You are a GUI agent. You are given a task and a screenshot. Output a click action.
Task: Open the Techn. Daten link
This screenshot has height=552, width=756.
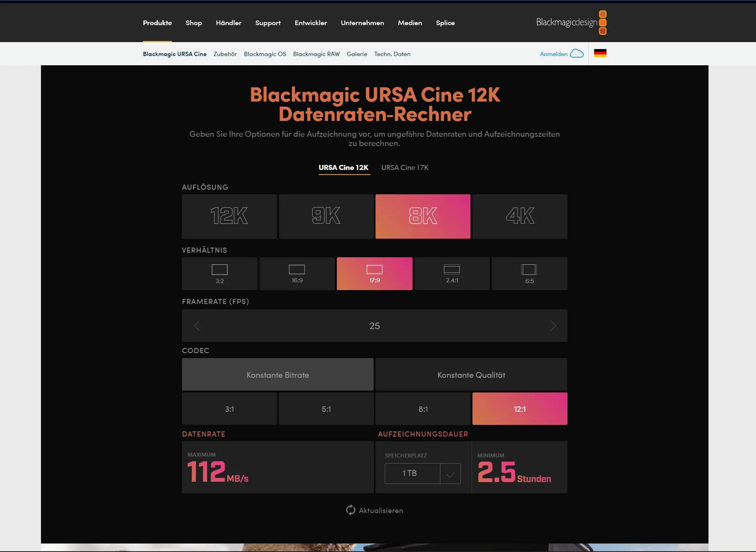(392, 54)
